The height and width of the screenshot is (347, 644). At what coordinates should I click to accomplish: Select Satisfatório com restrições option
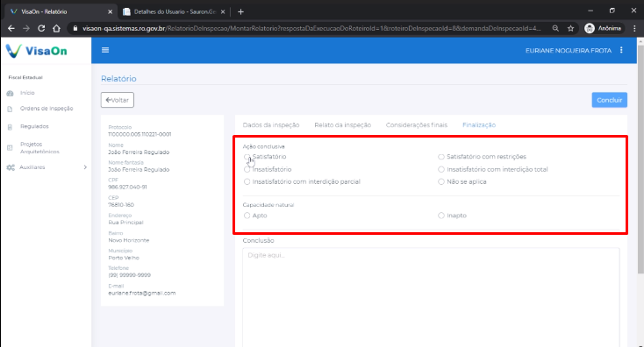click(x=441, y=157)
